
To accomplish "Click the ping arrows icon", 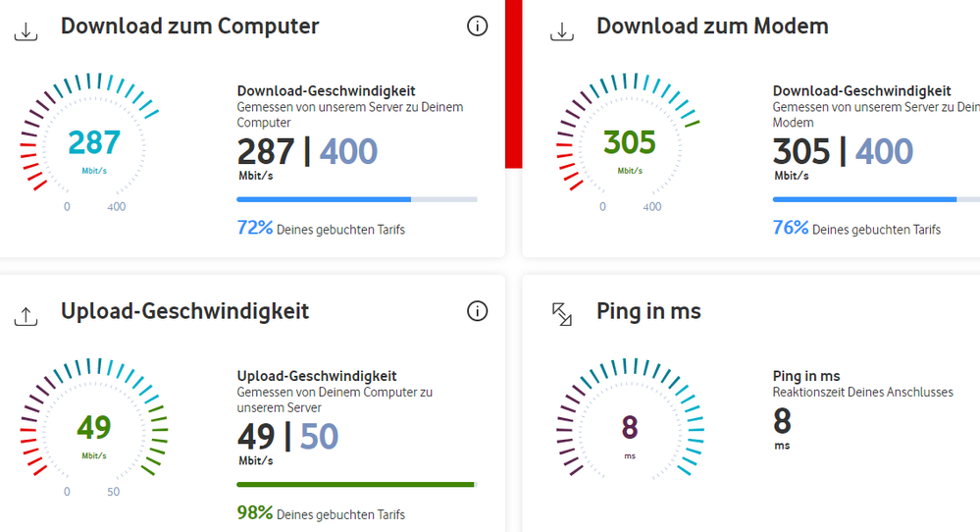I will [x=562, y=314].
